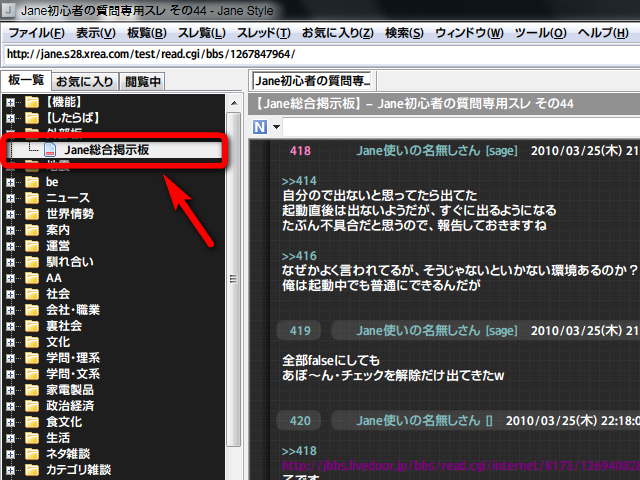Open the jbbs.livedoor.jp URL link
The image size is (640, 480).
tap(461, 466)
